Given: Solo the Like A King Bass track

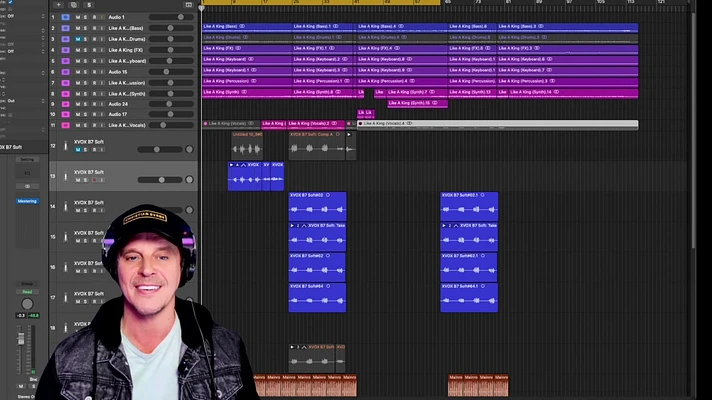Looking at the screenshot, I should [85, 28].
